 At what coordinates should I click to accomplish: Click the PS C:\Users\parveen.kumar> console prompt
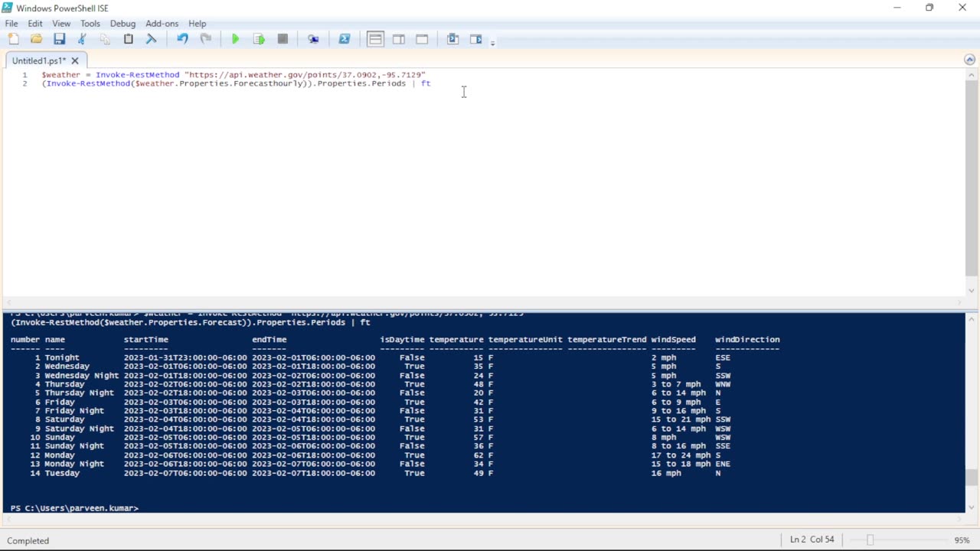(x=74, y=508)
